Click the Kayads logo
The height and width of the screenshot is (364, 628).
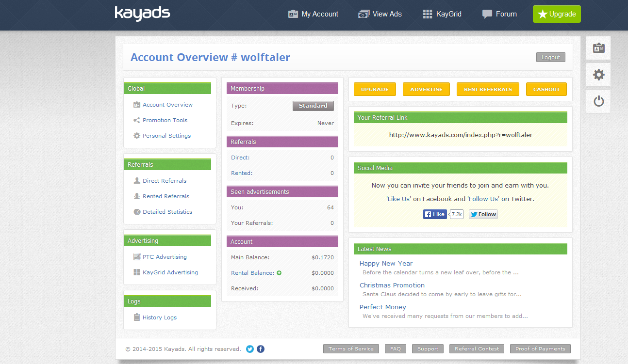[x=142, y=14]
